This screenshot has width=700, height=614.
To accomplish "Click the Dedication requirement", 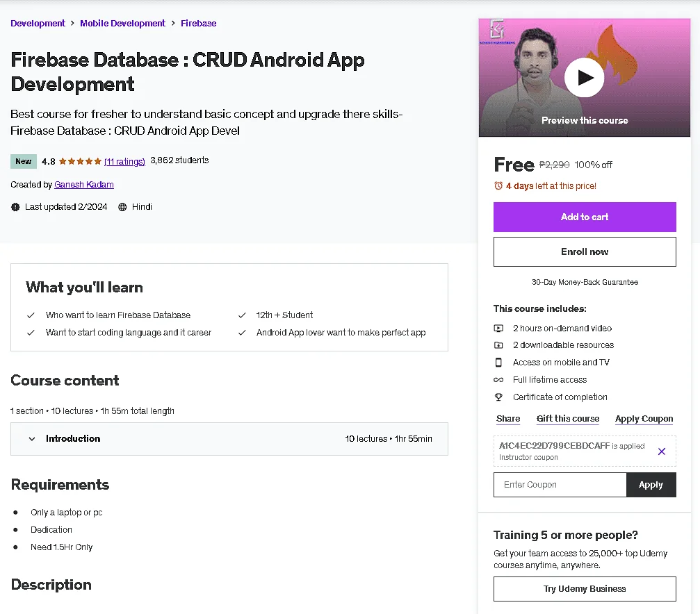I will pos(51,530).
